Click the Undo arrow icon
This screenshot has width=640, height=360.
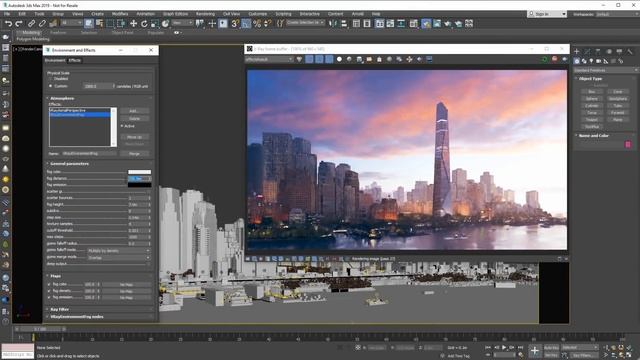click(x=8, y=24)
